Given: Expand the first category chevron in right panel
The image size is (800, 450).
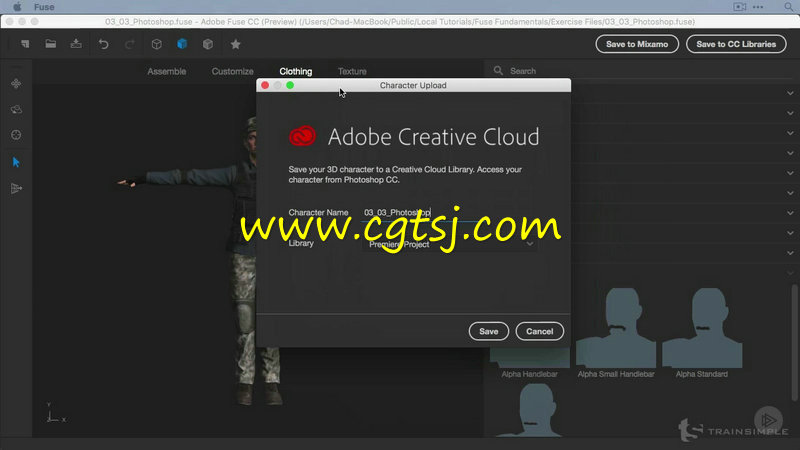Looking at the screenshot, I should (790, 93).
